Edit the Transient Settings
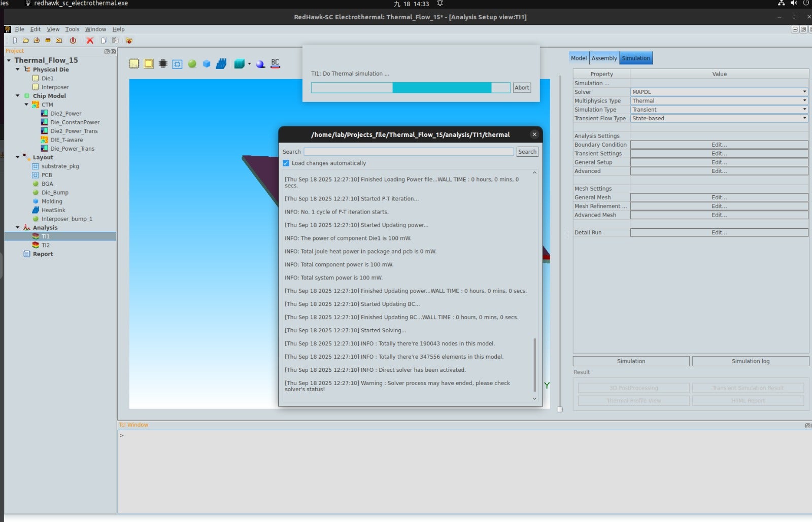This screenshot has height=522, width=812. coord(719,154)
